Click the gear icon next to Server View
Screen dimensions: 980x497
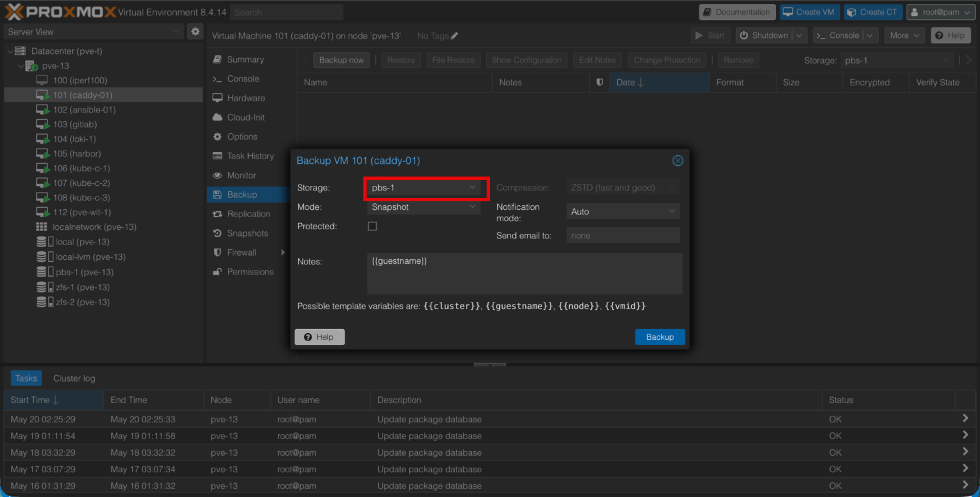pos(195,31)
